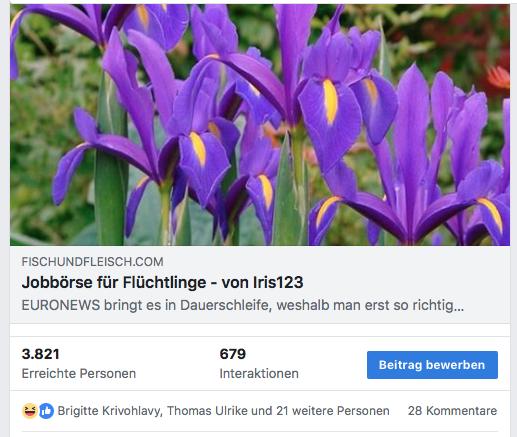
Task: Click the blue thumbs-up Like reaction icon
Action: pyautogui.click(x=46, y=411)
